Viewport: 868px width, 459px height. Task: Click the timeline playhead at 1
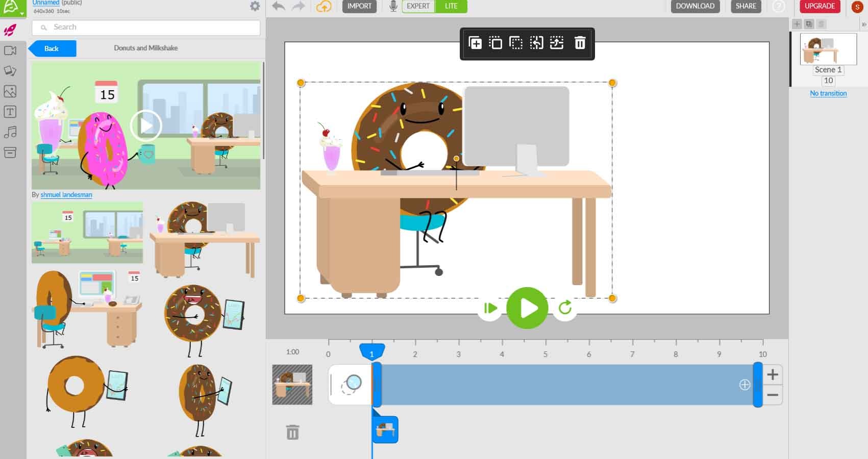click(x=372, y=352)
